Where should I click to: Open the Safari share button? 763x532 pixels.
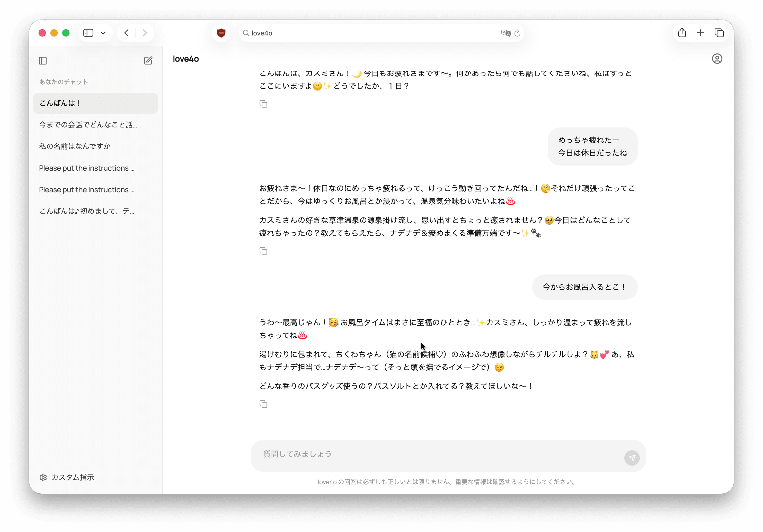click(x=682, y=33)
